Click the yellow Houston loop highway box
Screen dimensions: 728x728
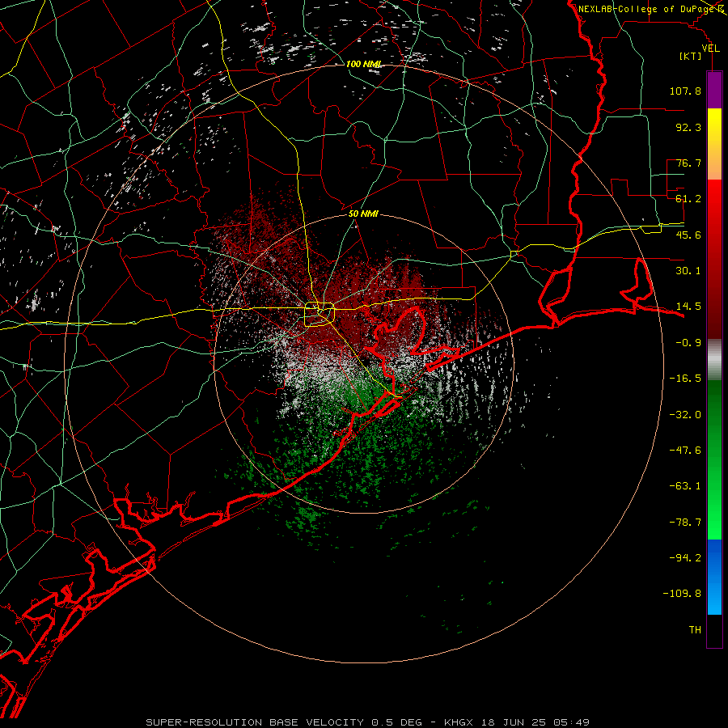pyautogui.click(x=320, y=315)
